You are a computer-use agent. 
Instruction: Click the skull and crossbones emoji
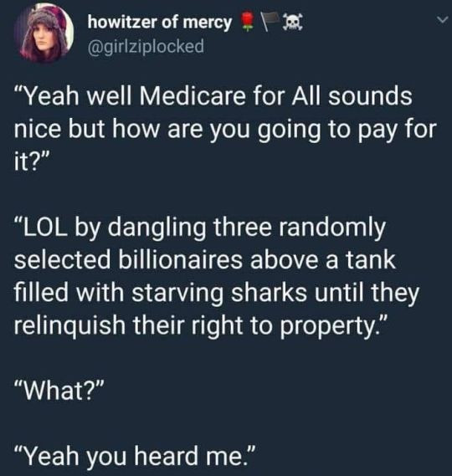292,23
